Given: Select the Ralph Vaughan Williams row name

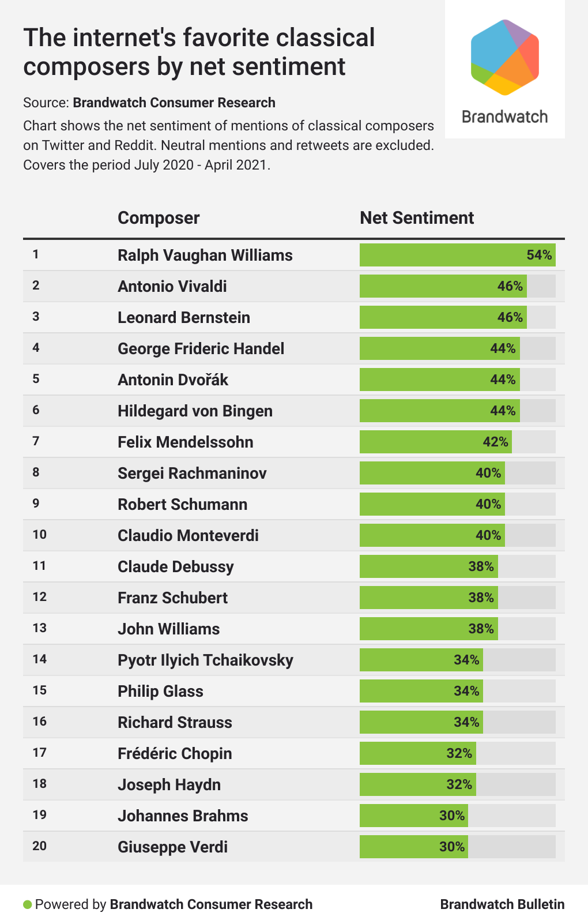Looking at the screenshot, I should (x=205, y=255).
